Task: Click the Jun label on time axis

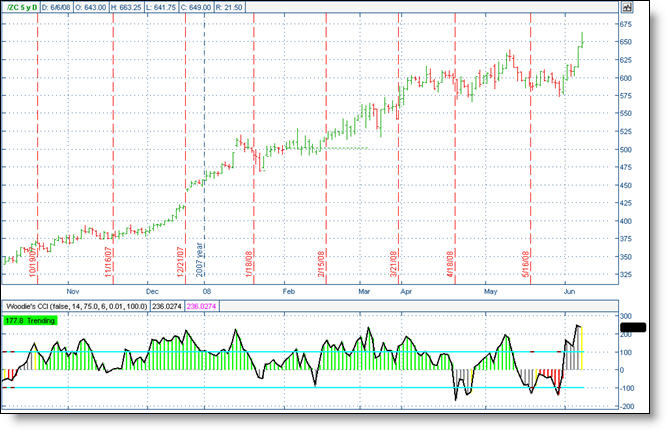Action: [x=569, y=291]
